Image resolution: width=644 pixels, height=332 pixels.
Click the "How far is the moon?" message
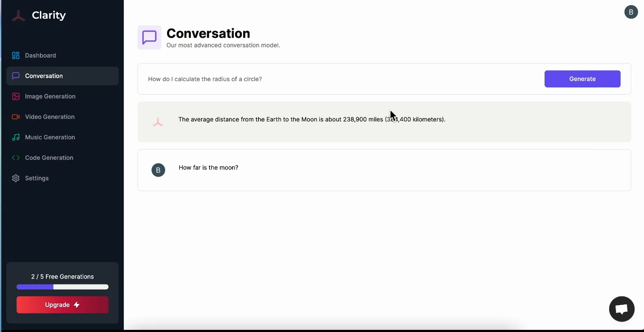point(208,168)
